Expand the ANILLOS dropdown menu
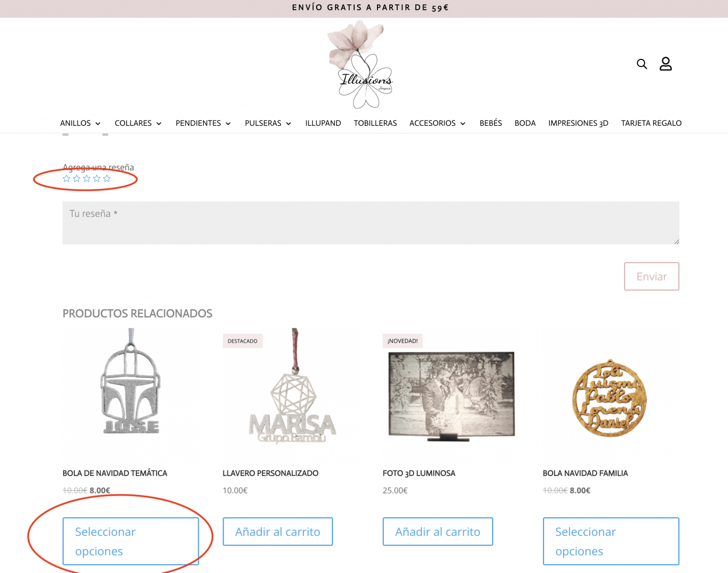 [81, 123]
